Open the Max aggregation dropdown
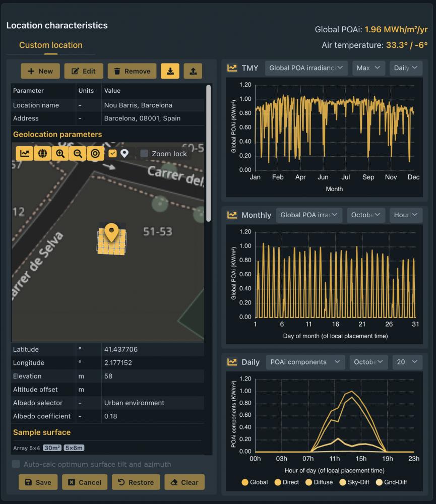The width and height of the screenshot is (436, 504). 368,68
